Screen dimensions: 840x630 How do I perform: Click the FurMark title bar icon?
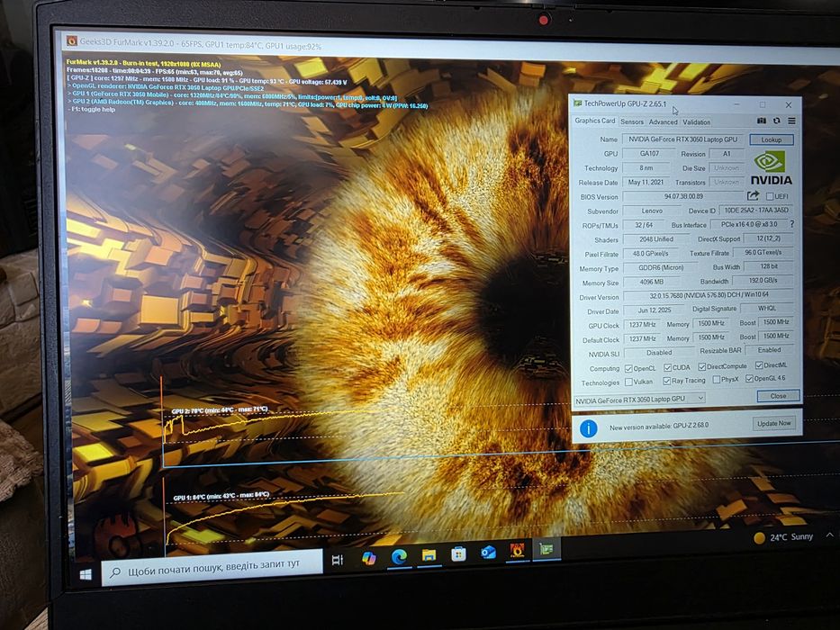click(72, 40)
